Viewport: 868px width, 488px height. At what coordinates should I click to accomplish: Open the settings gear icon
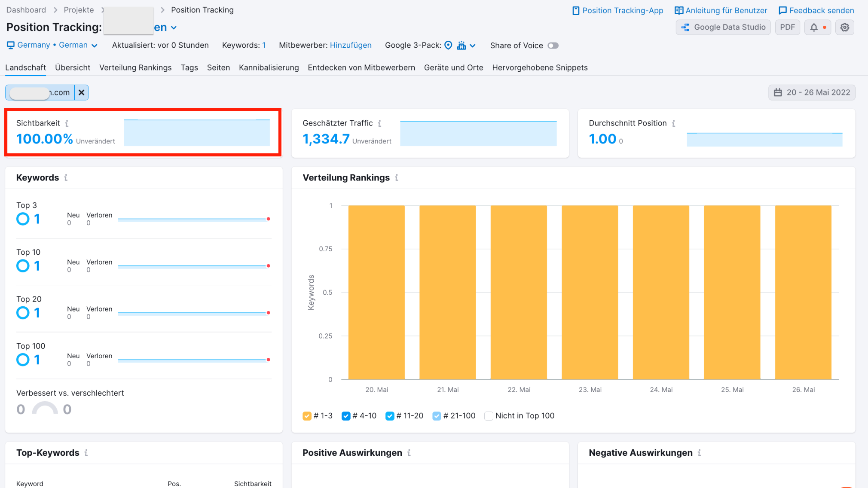[844, 27]
